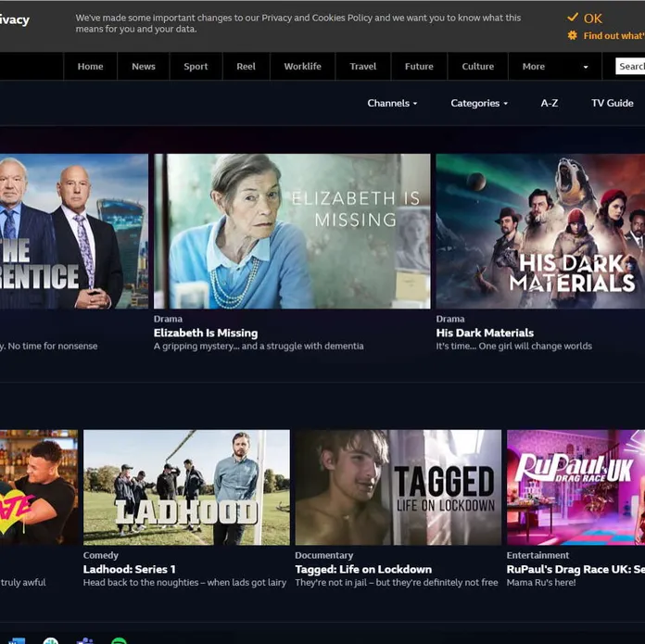Expand the Categories dropdown
This screenshot has height=644, width=645.
[478, 103]
